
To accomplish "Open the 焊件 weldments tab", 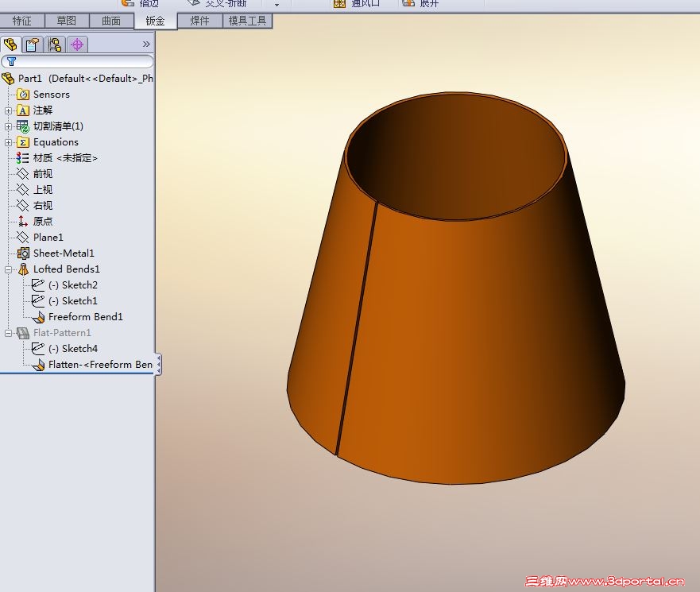I will pyautogui.click(x=199, y=21).
